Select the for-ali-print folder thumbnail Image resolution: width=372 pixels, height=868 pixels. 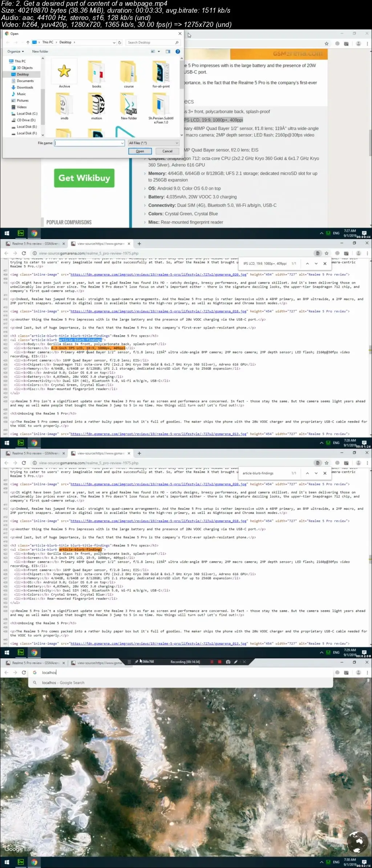[161, 74]
